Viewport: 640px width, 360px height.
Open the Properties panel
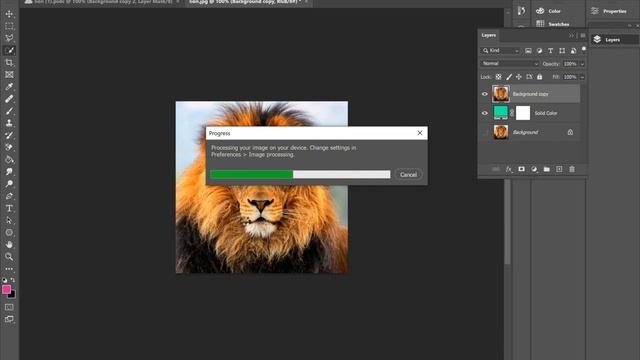pyautogui.click(x=609, y=11)
